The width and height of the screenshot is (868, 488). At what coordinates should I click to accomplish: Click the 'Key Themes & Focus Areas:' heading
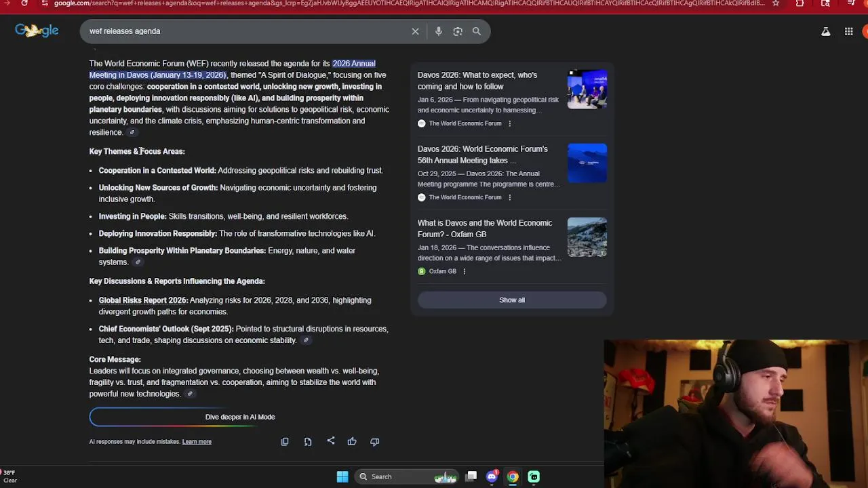pyautogui.click(x=137, y=151)
